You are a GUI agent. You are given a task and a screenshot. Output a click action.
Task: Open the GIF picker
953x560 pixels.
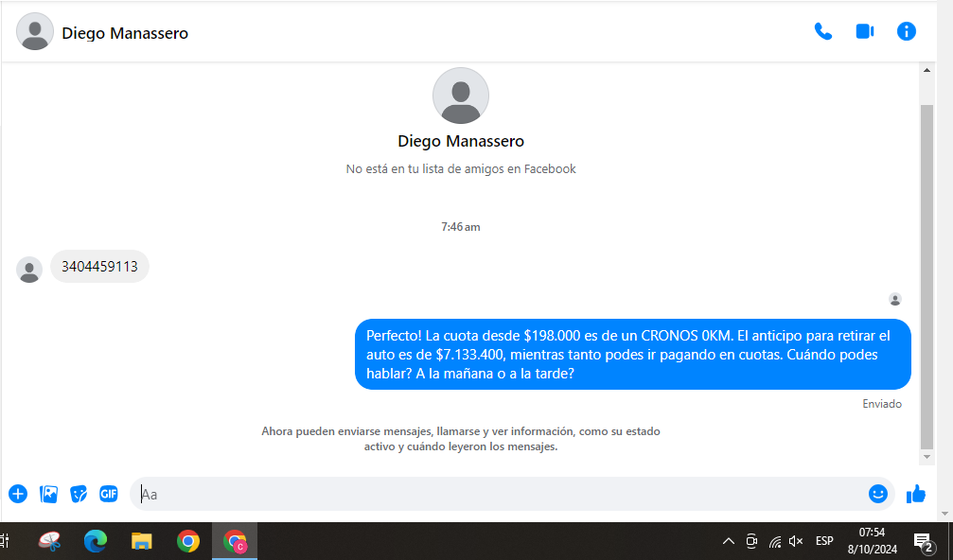(x=109, y=494)
